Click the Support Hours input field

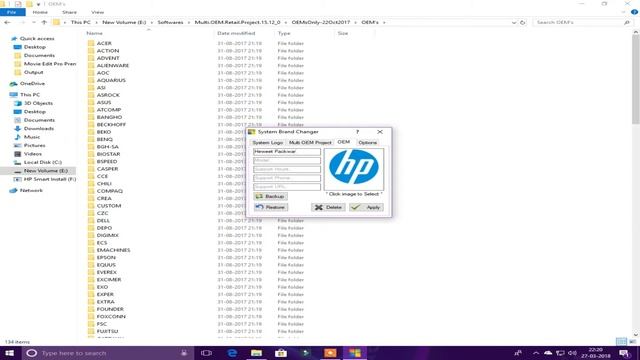tap(287, 169)
